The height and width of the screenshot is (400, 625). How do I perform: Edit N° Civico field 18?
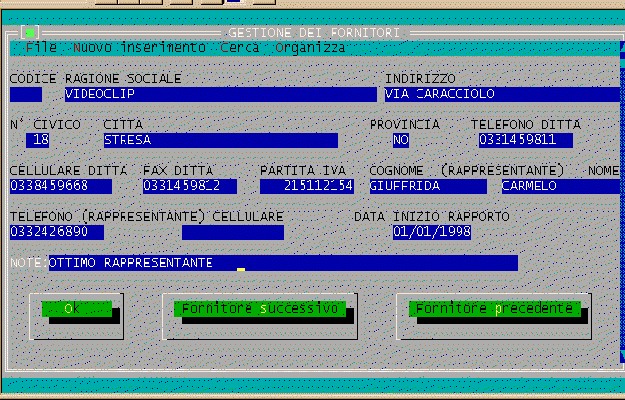pos(37,141)
